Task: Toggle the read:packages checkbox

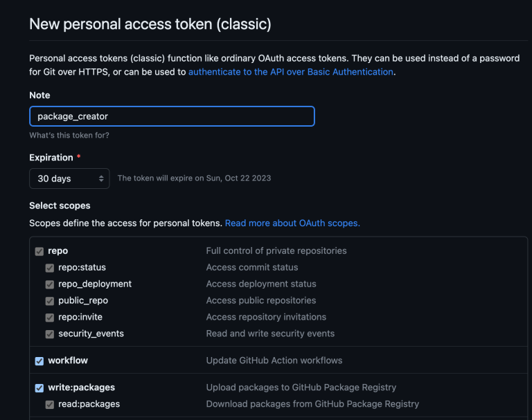Action: (x=50, y=405)
